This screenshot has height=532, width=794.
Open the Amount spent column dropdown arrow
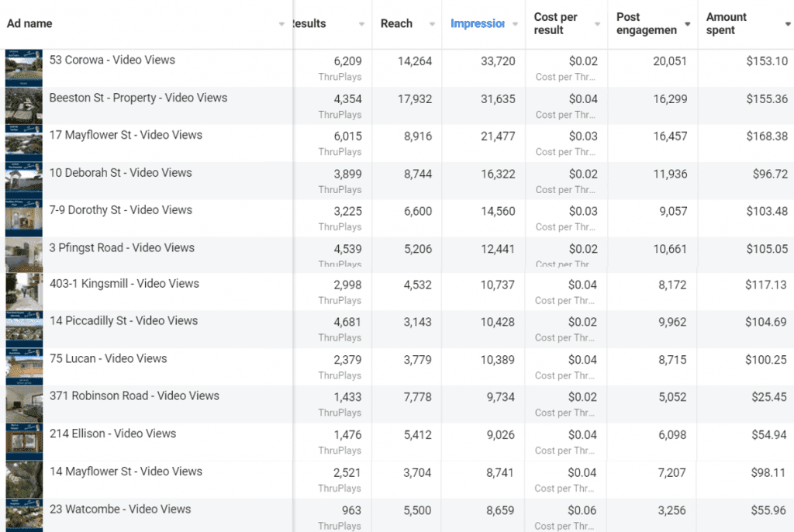(x=788, y=24)
